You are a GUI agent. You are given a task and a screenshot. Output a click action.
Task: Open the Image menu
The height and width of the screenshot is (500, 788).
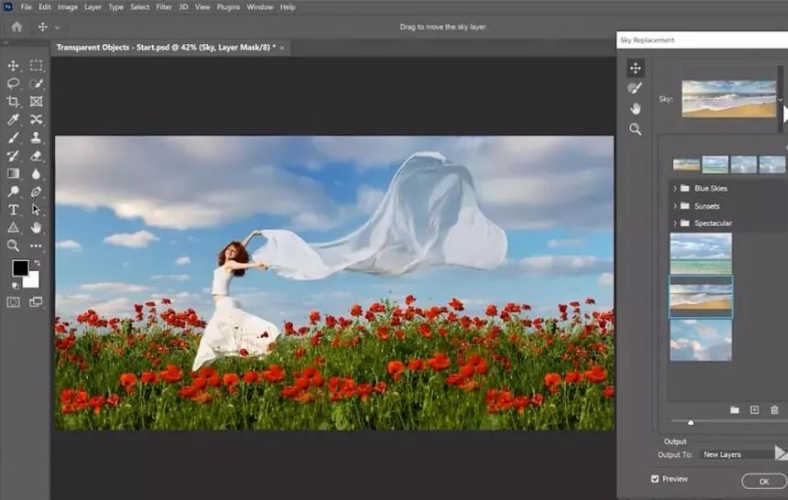(67, 7)
